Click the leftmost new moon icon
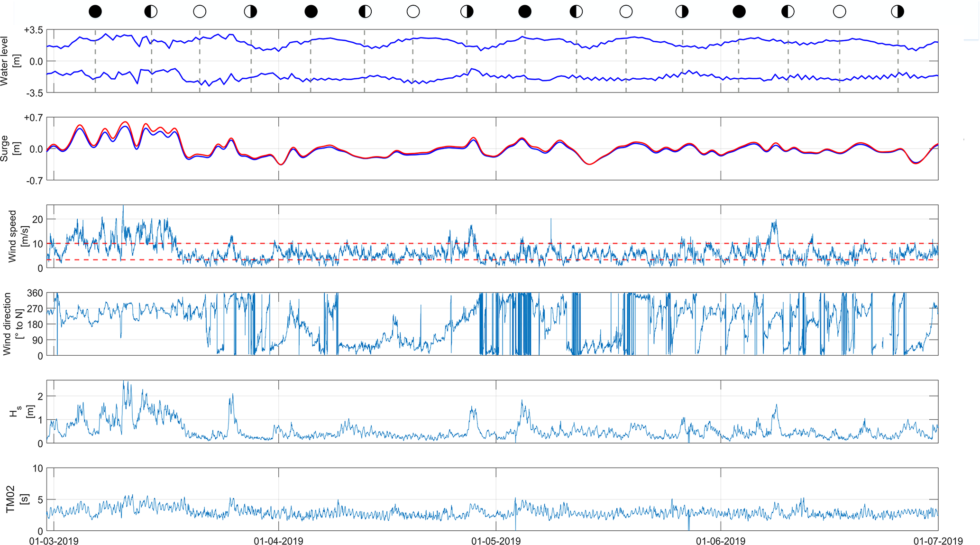Viewport: 980px width, 545px height. [x=95, y=11]
